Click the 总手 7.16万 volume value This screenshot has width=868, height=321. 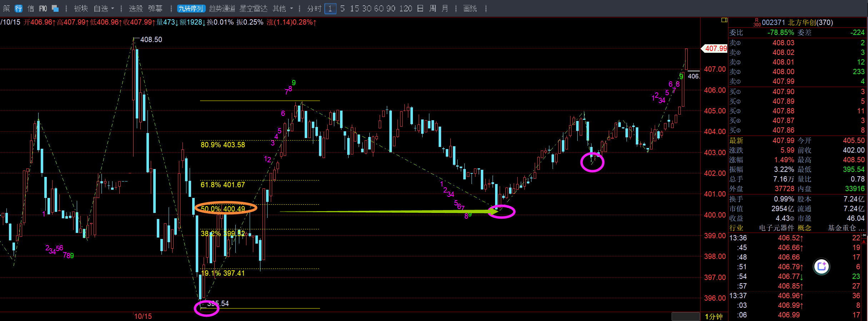(784, 179)
